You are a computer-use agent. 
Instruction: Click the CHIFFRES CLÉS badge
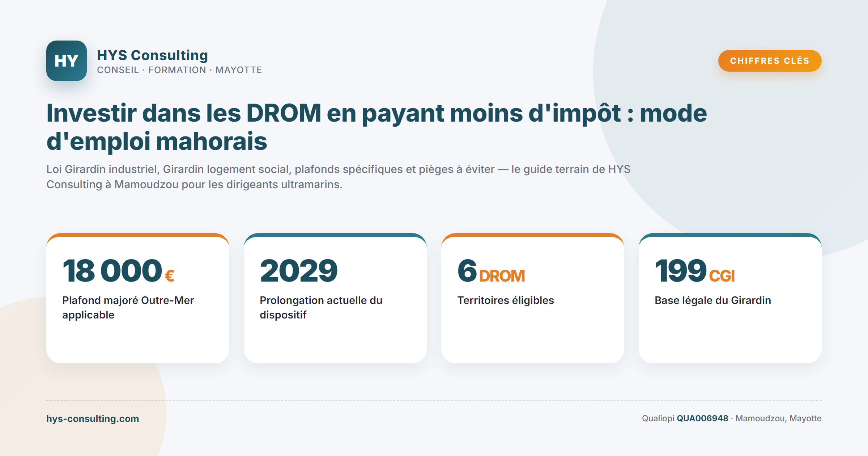pyautogui.click(x=770, y=60)
